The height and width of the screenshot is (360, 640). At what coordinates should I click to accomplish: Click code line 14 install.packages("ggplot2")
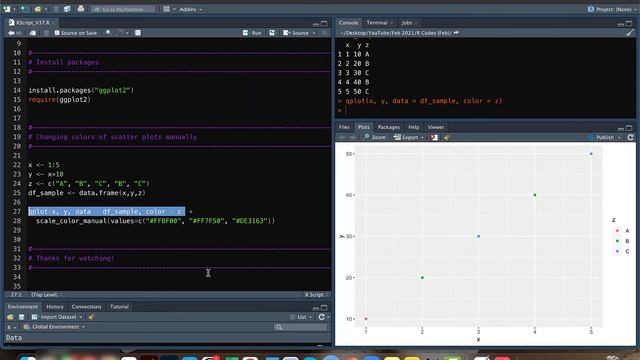pyautogui.click(x=81, y=90)
